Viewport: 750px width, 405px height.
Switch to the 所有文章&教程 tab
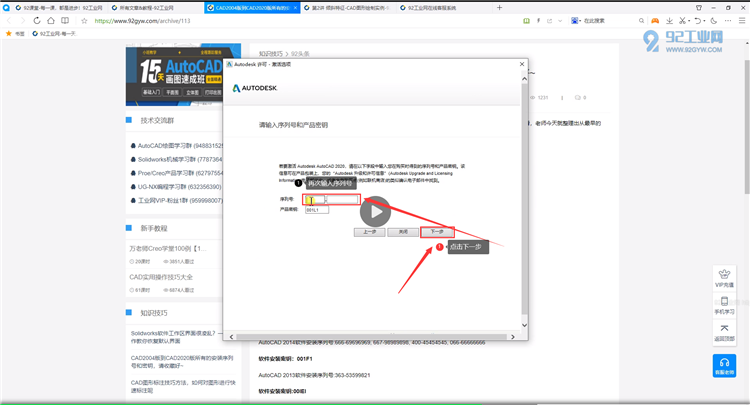(143, 8)
